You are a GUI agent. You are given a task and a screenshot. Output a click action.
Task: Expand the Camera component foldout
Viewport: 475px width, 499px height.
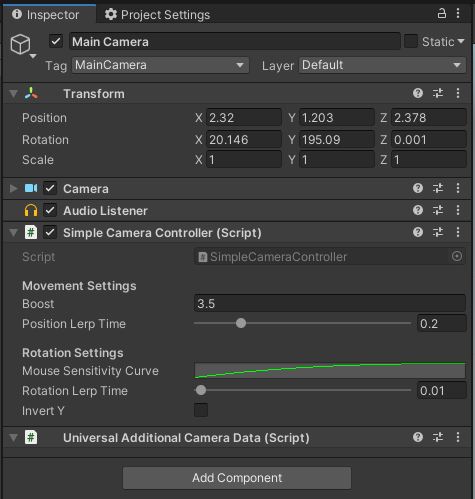[x=13, y=188]
